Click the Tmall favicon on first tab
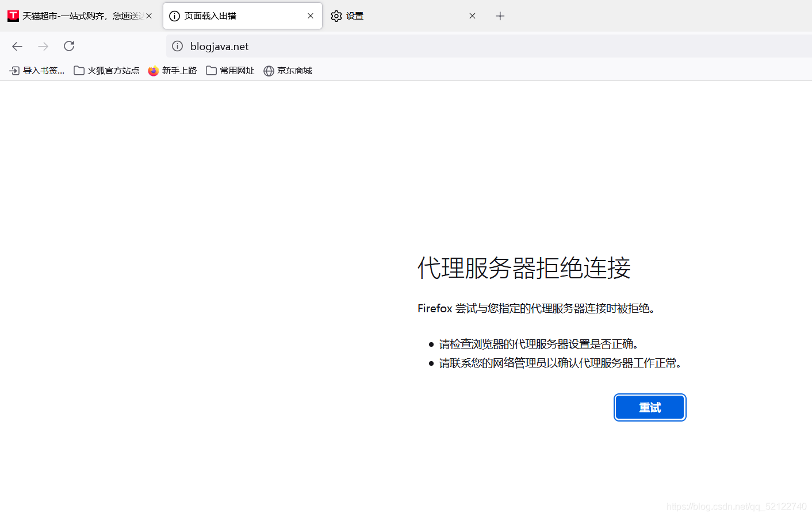This screenshot has height=517, width=812. pos(13,16)
